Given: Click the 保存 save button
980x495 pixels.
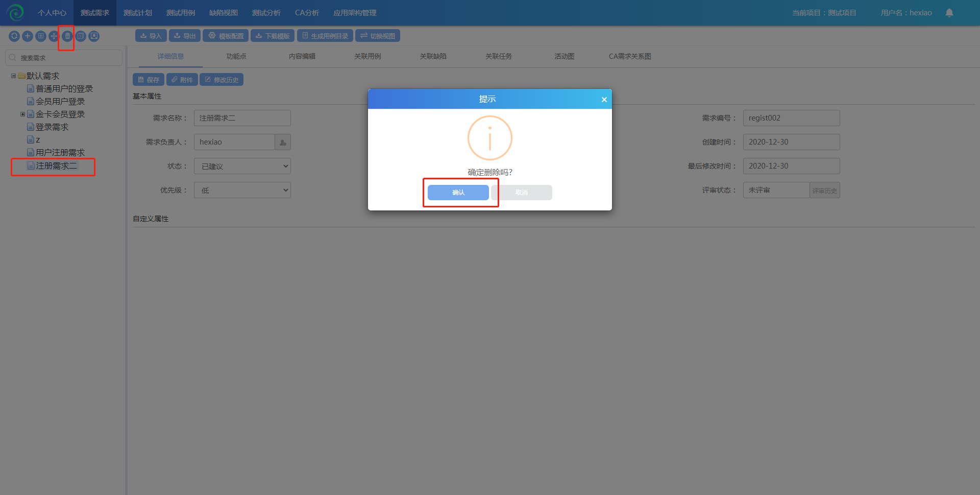Looking at the screenshot, I should (x=149, y=80).
